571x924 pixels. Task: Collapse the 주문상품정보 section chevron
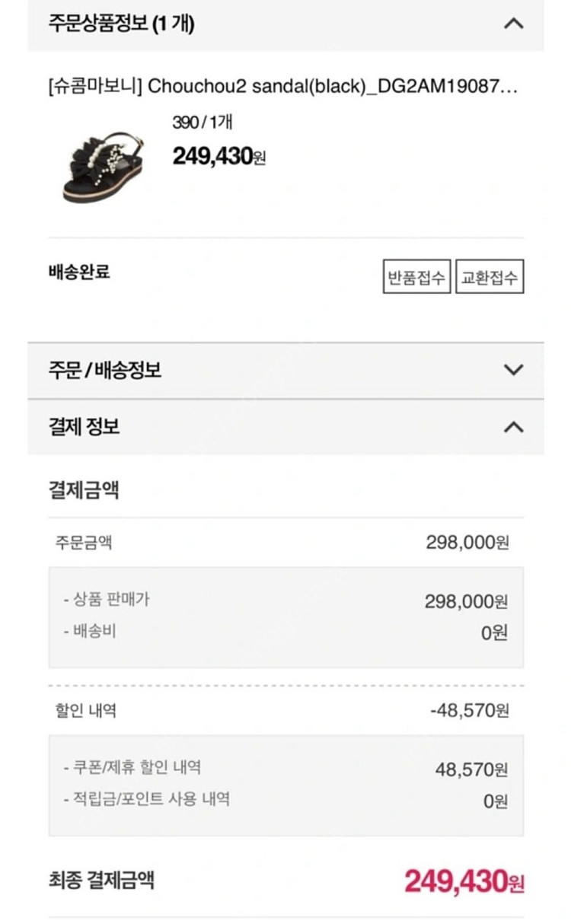click(514, 24)
